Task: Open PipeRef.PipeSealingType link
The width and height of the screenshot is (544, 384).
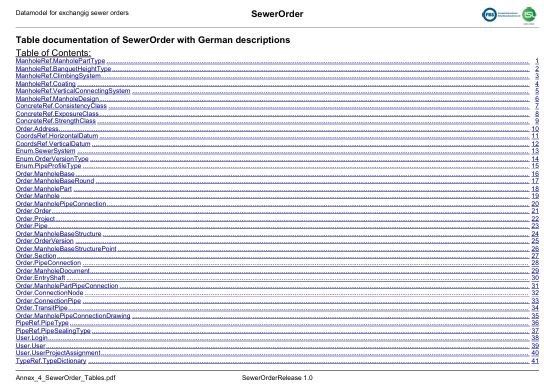Action: (53, 331)
